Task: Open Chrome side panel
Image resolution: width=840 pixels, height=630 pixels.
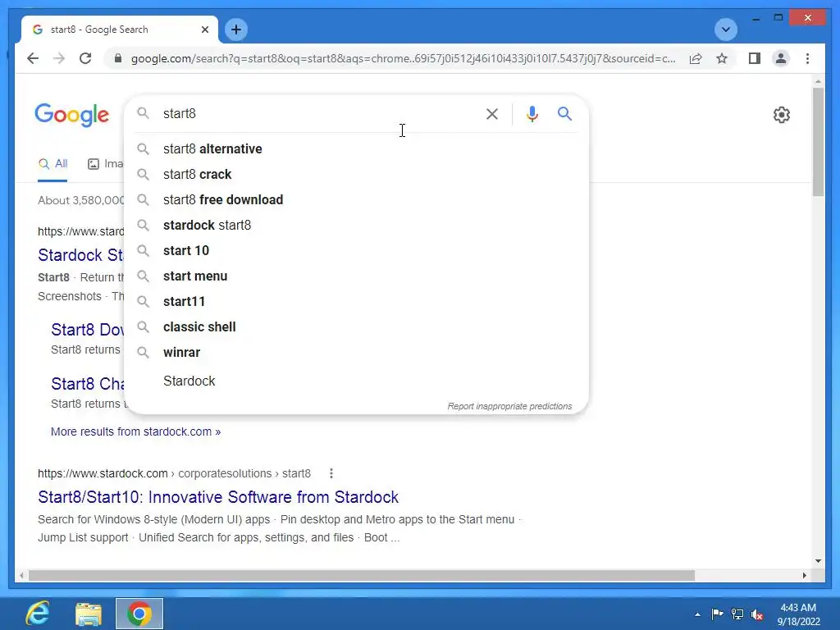Action: coord(755,58)
